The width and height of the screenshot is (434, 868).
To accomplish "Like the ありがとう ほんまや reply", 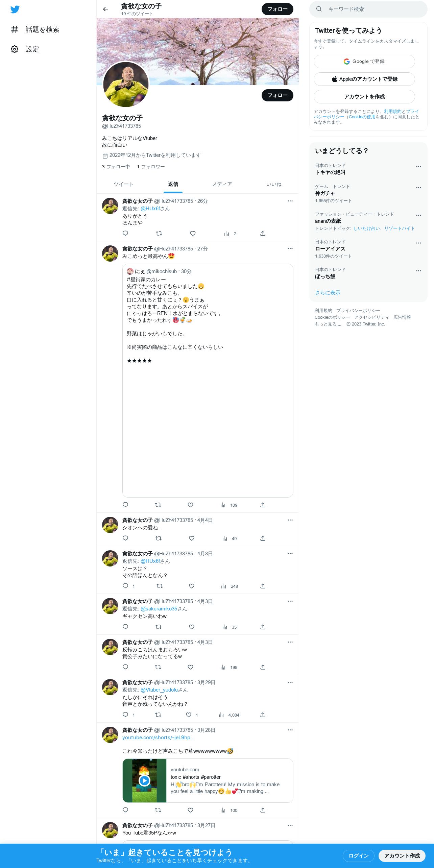I will click(x=193, y=234).
